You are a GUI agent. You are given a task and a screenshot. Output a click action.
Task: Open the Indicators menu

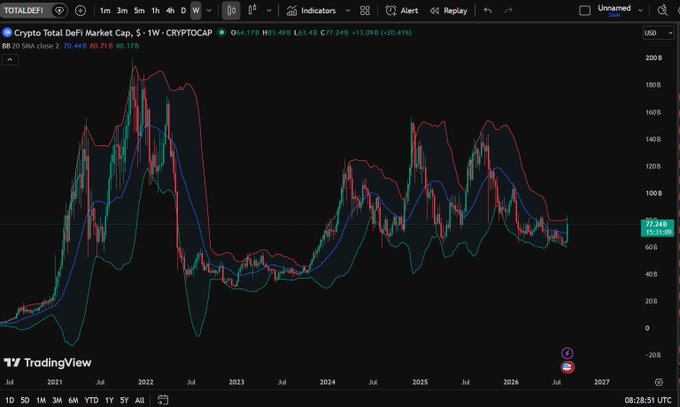pos(311,10)
